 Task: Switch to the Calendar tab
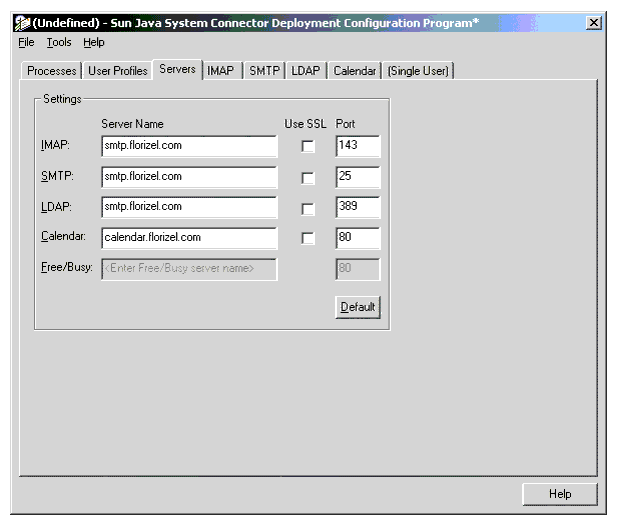355,71
